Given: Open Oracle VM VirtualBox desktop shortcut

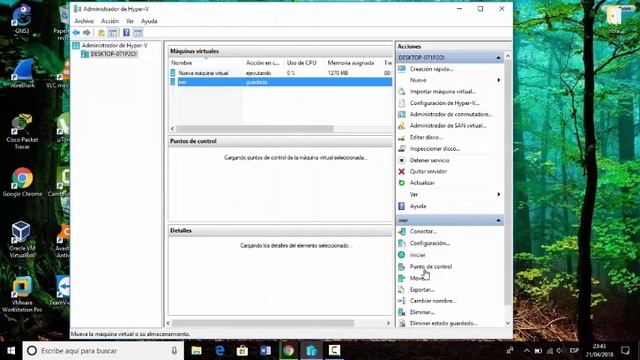Looking at the screenshot, I should [x=22, y=240].
